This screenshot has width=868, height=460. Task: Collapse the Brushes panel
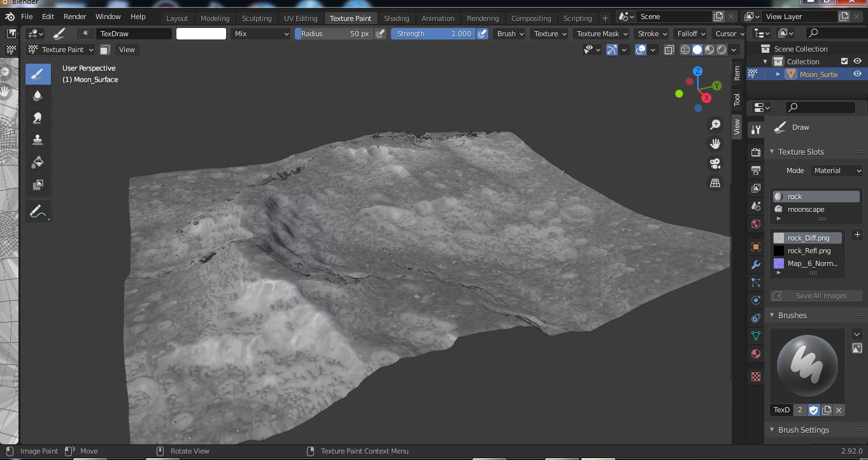tap(772, 316)
